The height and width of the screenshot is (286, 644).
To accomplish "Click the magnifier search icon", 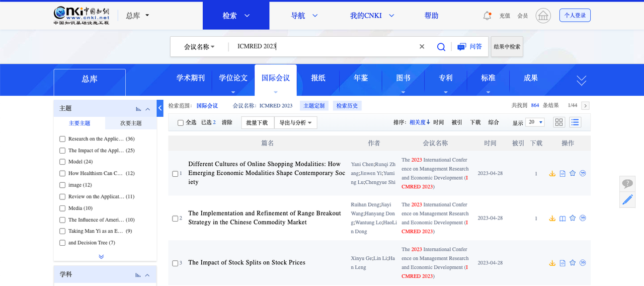I will point(441,47).
